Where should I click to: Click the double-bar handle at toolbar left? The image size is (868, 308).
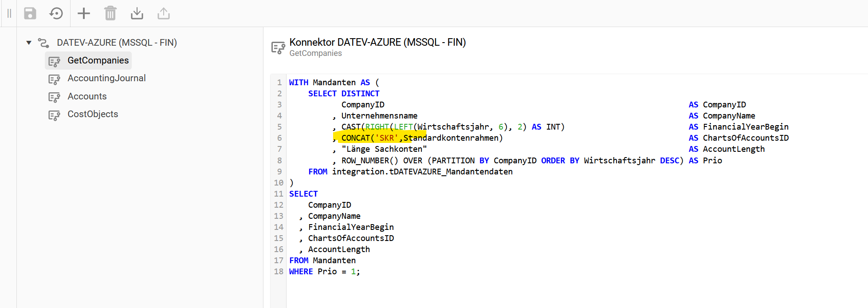click(x=9, y=13)
